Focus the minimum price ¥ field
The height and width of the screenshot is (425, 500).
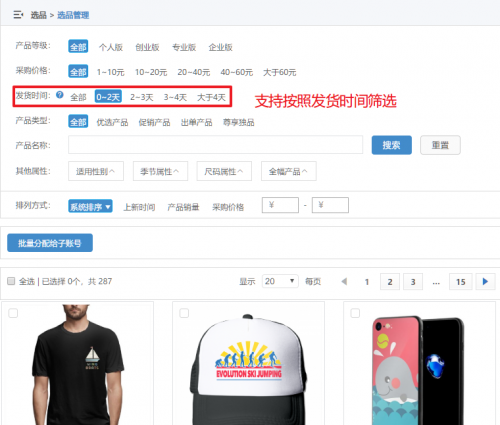point(280,205)
